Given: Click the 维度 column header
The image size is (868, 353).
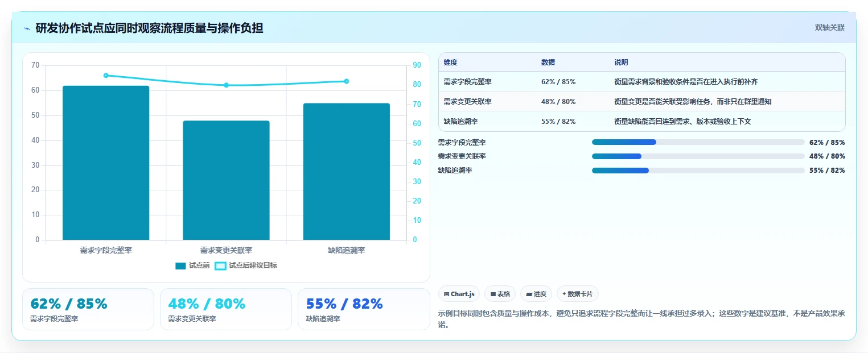Looking at the screenshot, I should [450, 63].
